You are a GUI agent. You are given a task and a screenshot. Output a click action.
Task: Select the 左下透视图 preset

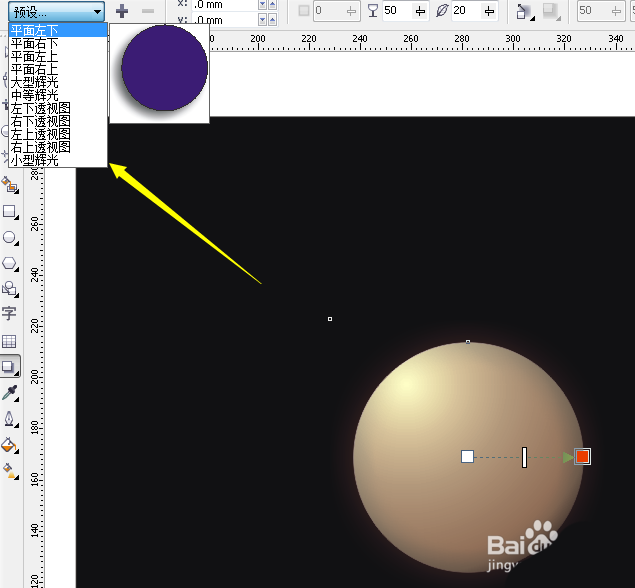[58, 108]
